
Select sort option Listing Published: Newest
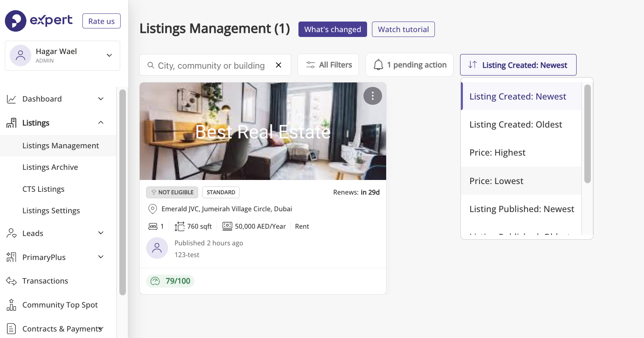(521, 209)
